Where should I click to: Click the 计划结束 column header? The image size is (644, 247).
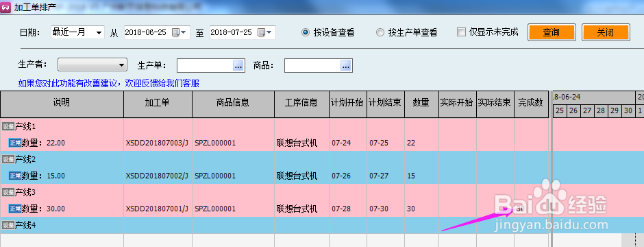coord(386,104)
